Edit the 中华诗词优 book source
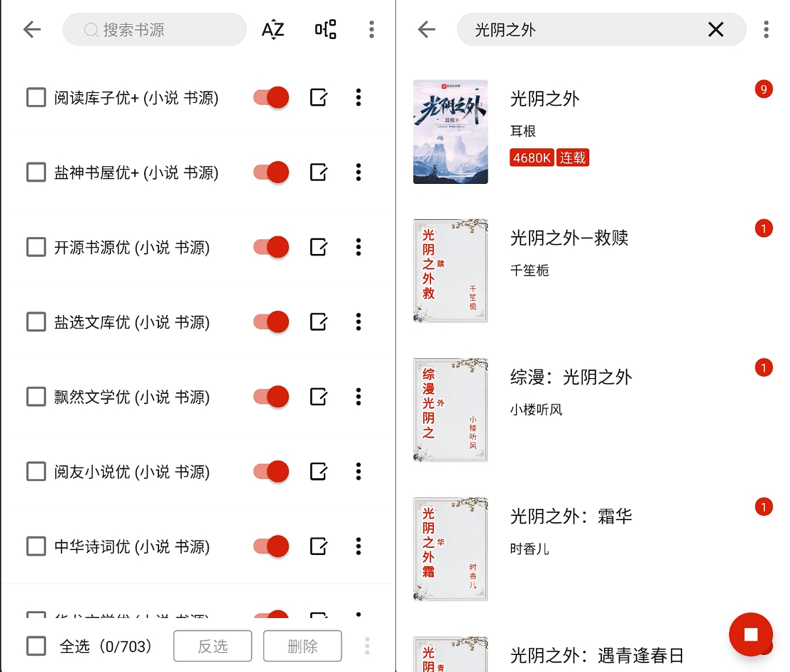 (x=317, y=546)
